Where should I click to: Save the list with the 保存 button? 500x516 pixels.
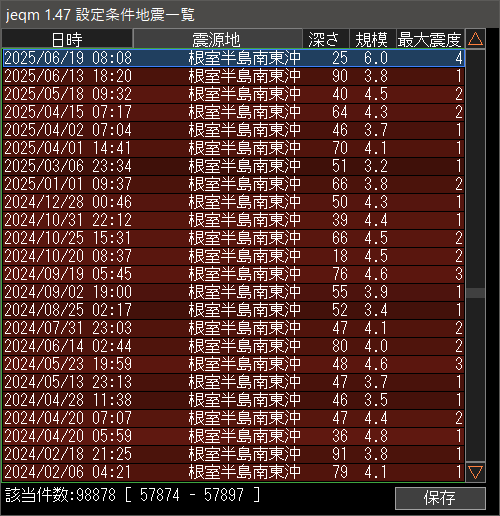coord(440,498)
